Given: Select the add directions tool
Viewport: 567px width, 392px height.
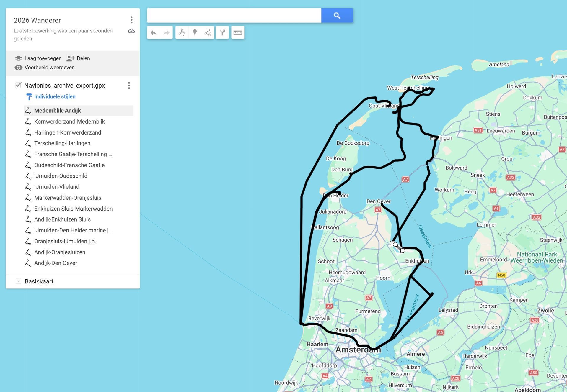Looking at the screenshot, I should 223,32.
